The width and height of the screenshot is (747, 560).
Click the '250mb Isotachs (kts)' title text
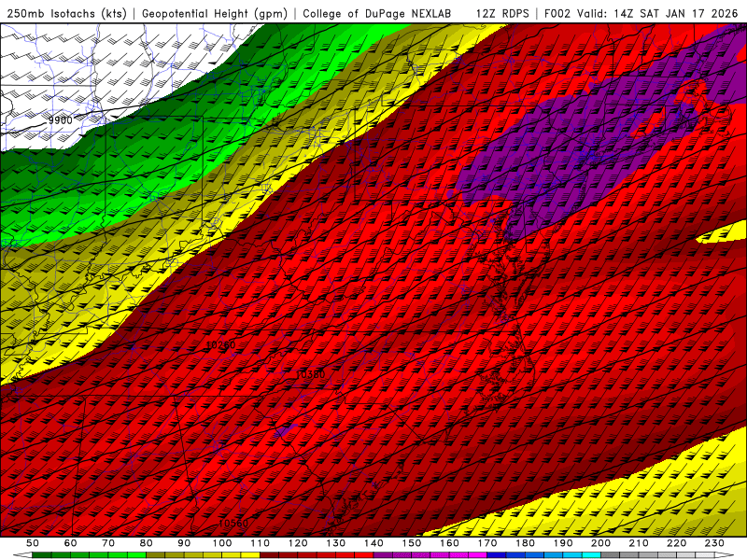click(x=66, y=13)
